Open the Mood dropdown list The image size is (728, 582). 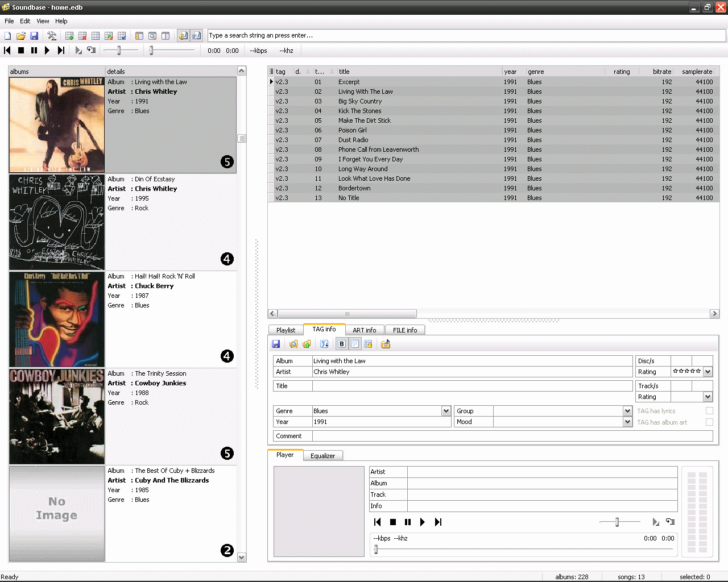[627, 422]
